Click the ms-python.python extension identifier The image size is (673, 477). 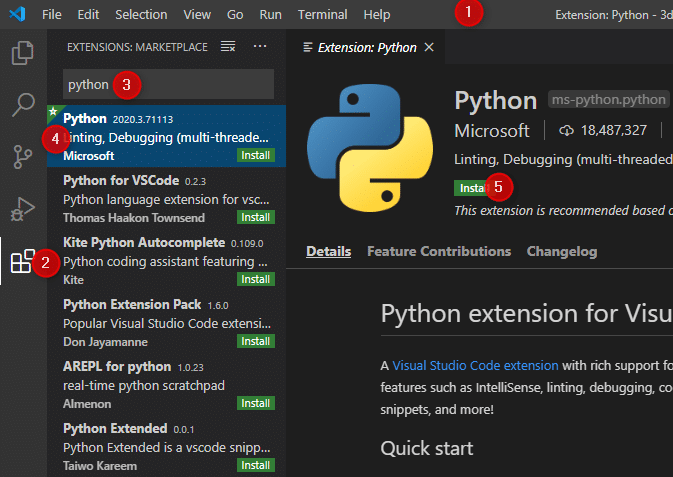[608, 100]
